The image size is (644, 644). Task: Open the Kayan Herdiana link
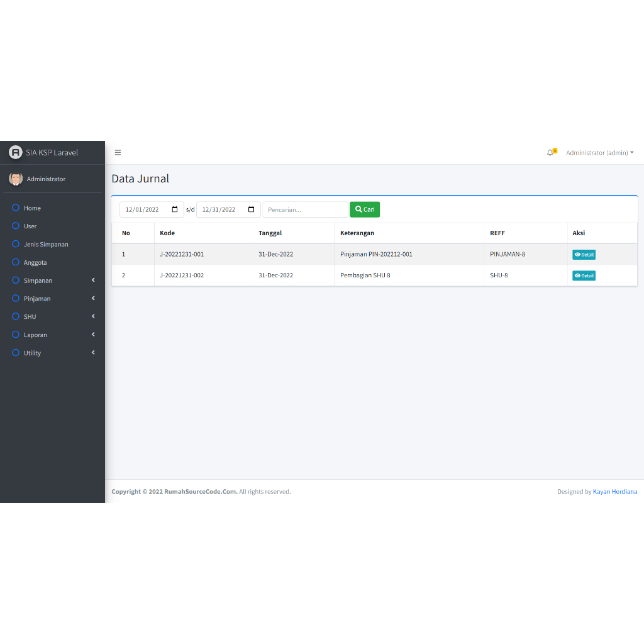click(x=614, y=492)
